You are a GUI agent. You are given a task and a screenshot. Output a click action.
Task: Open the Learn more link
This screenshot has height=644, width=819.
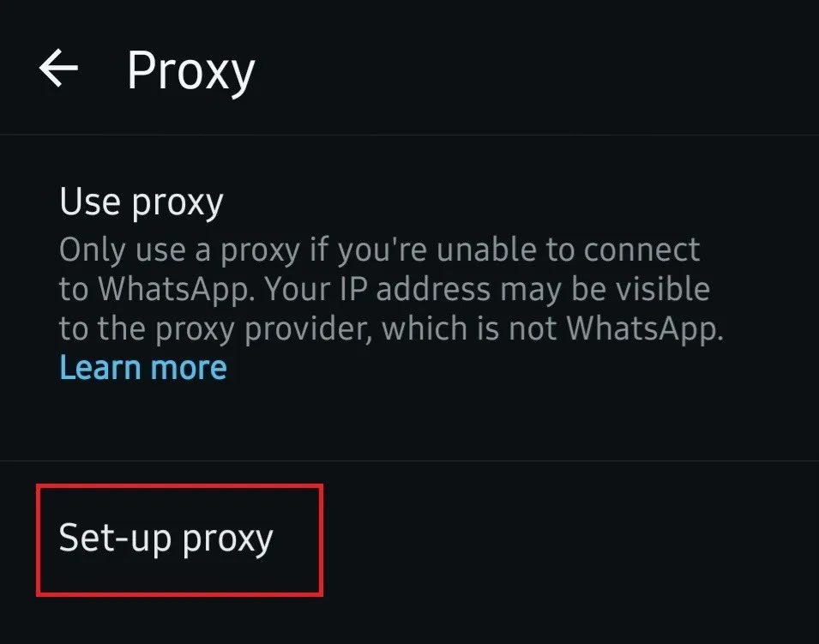point(143,368)
